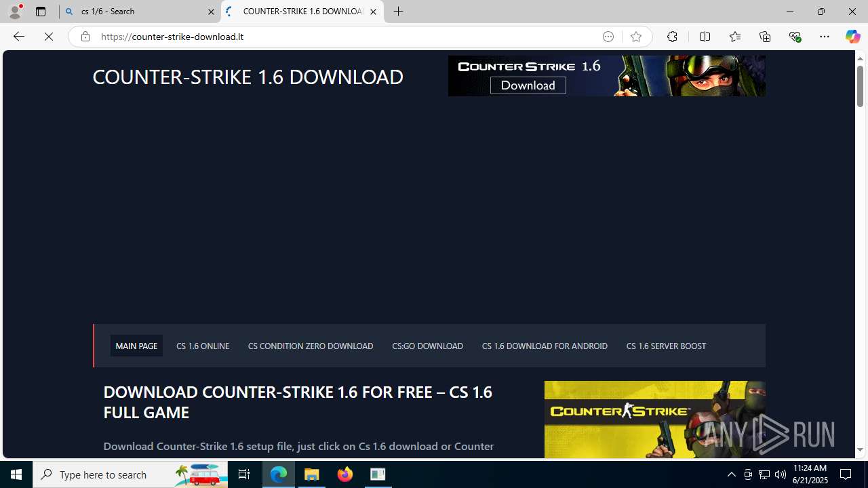868x488 pixels.
Task: Click the scrollbar down arrow
Action: (x=860, y=450)
